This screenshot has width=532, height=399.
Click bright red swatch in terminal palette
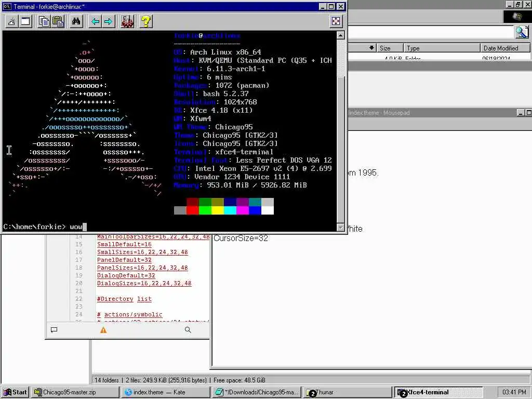[x=192, y=210]
